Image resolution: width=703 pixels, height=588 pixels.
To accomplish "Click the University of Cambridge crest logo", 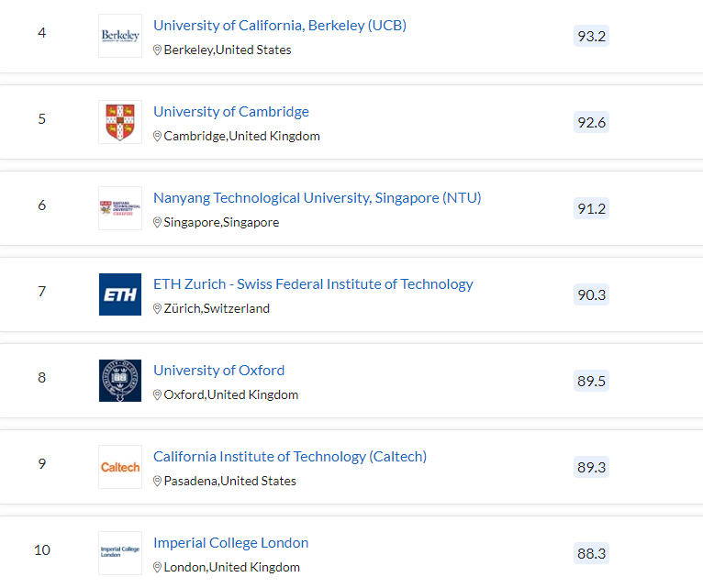I will [x=120, y=122].
